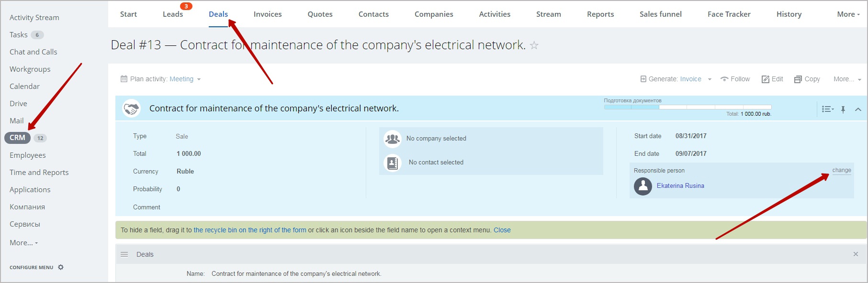Open the Reports tab
Screen dimensions: 868x283
click(600, 14)
